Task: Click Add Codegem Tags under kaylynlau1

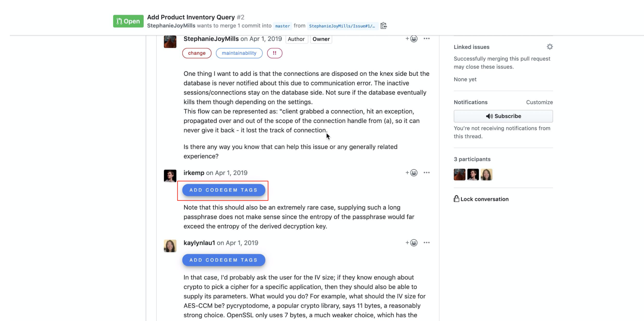Action: tap(223, 260)
